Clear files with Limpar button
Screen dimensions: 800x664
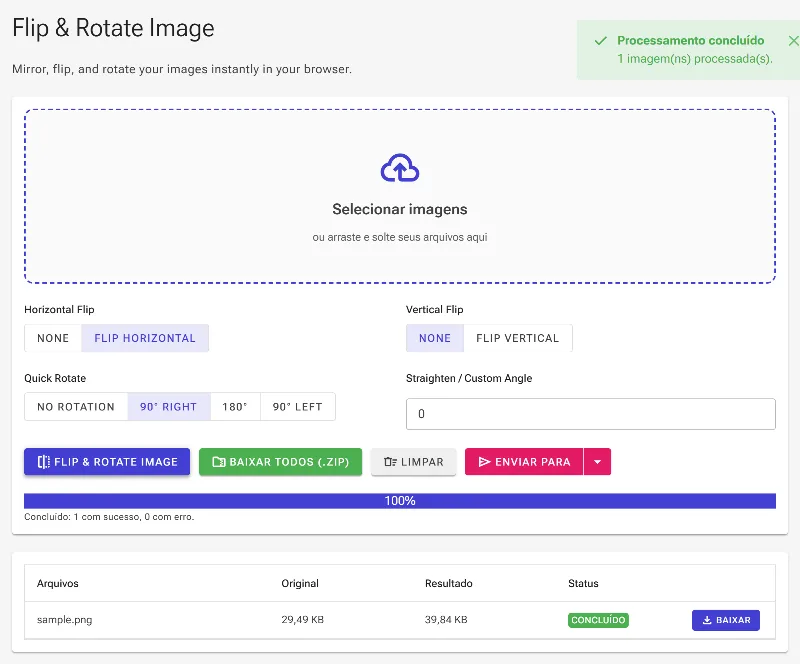(413, 462)
